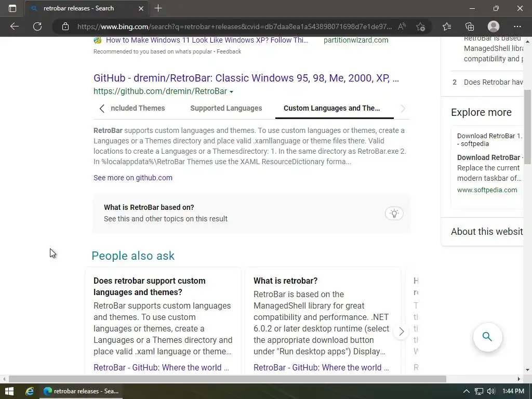
Task: Launch Internet Explorer from taskbar
Action: tap(30, 391)
